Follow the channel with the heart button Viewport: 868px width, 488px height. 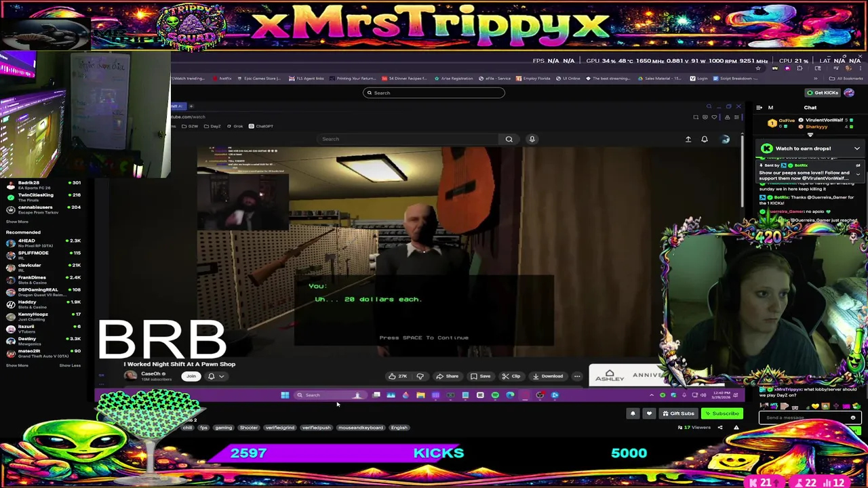click(x=649, y=413)
